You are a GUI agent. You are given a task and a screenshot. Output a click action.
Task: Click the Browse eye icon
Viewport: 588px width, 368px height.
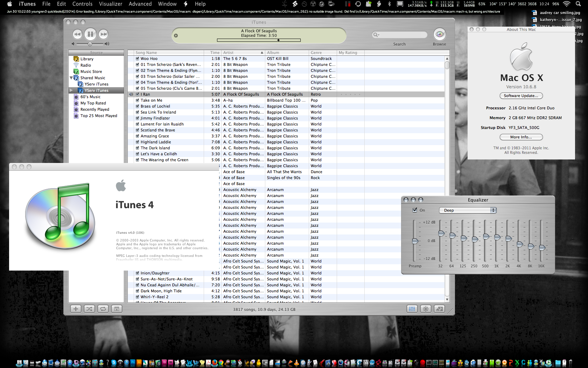[440, 34]
